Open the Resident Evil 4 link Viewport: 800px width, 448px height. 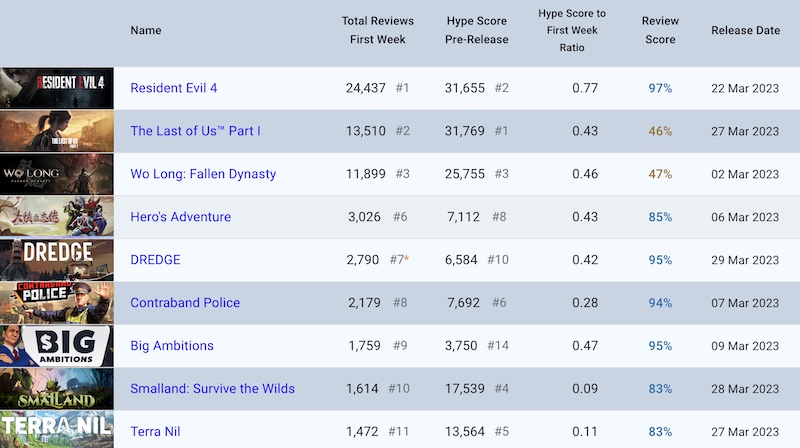[173, 88]
